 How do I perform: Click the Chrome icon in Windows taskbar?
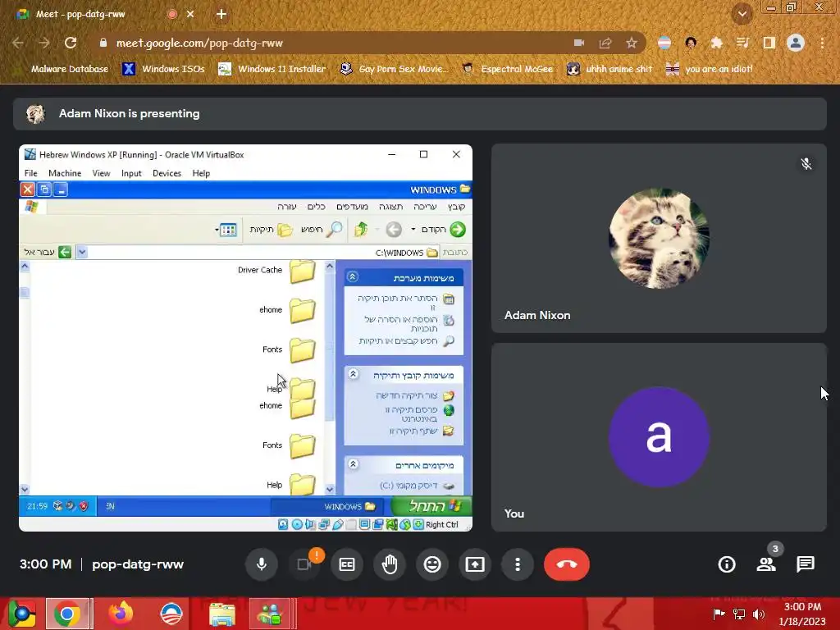67,614
